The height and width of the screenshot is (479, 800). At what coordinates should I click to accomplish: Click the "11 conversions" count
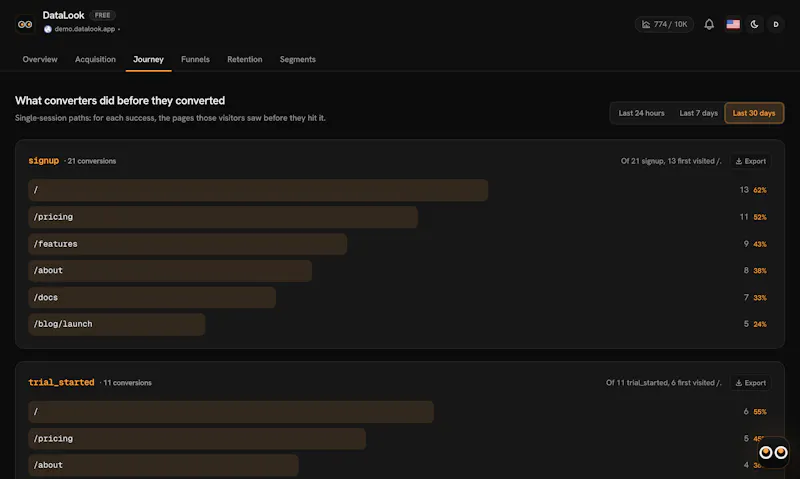[127, 383]
